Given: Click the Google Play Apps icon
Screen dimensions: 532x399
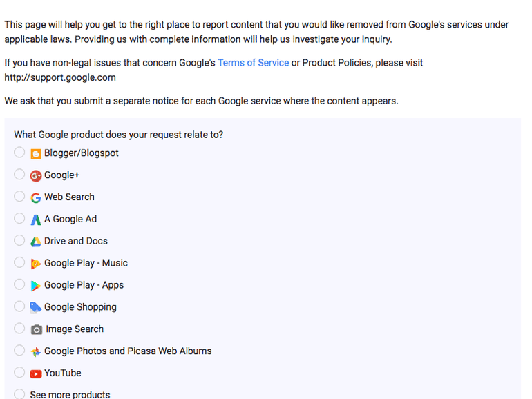Looking at the screenshot, I should pyautogui.click(x=36, y=286).
